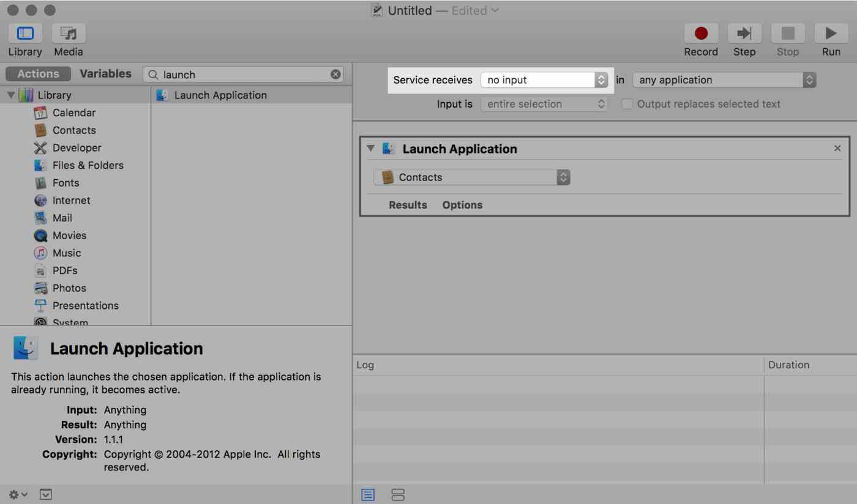Collapse the Library tree disclosure triangle
Image resolution: width=857 pixels, height=504 pixels.
10,95
